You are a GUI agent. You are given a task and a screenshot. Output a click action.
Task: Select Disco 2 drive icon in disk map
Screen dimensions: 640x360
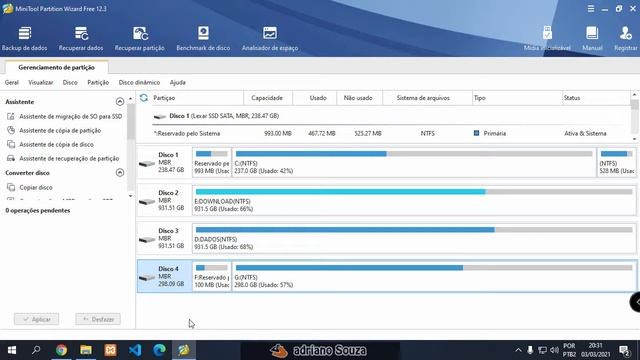pos(147,202)
